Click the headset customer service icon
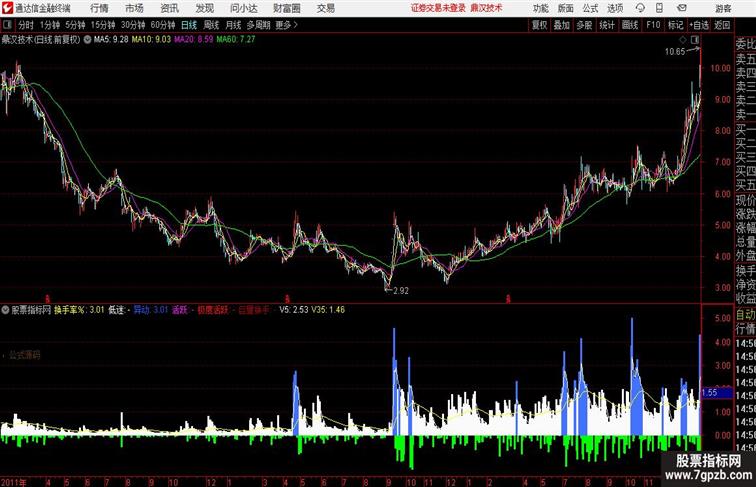The width and height of the screenshot is (756, 487). point(640,8)
